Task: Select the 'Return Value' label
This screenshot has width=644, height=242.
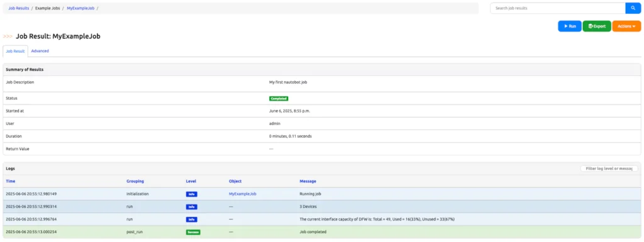Action: (x=17, y=149)
